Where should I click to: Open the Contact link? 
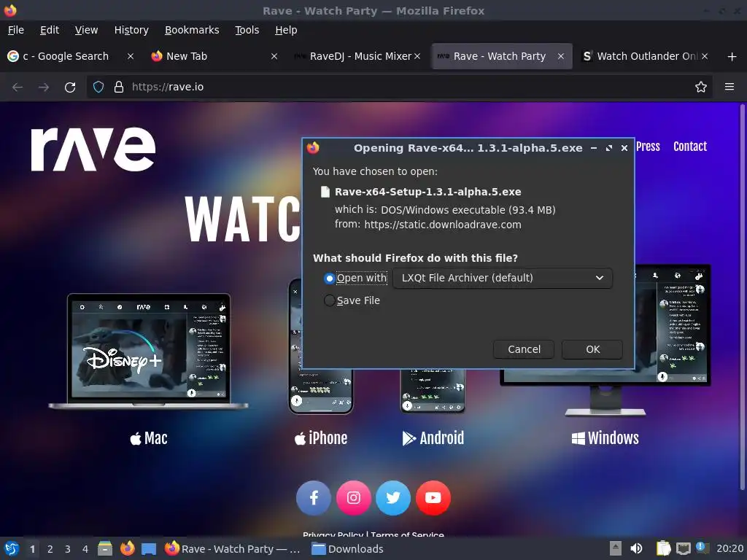(x=690, y=147)
